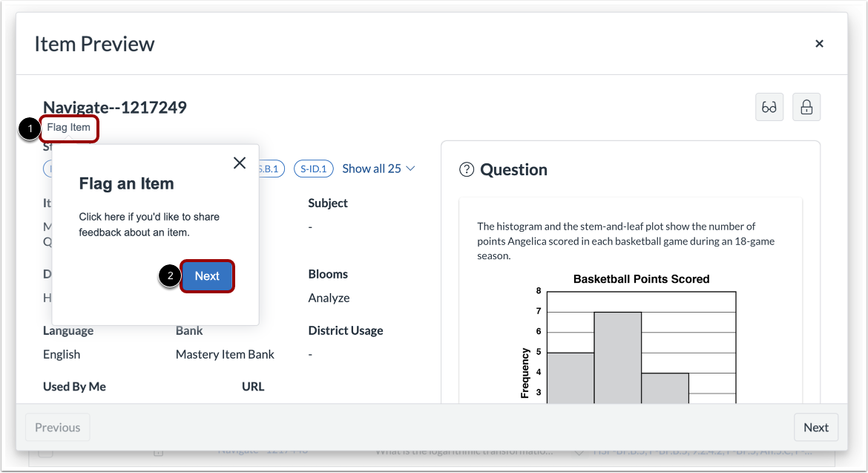Select the S-ID.1 standard tag
Screen dimensions: 868x473
click(315, 169)
